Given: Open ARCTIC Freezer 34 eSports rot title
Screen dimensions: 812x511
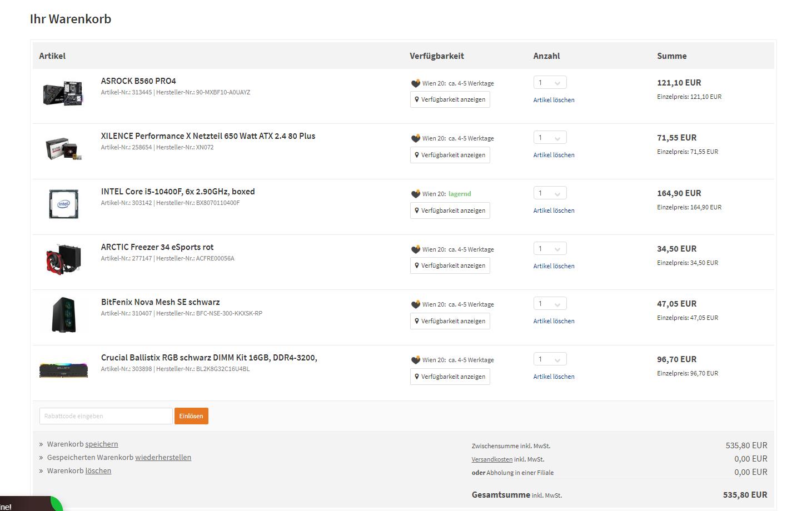Looking at the screenshot, I should (157, 247).
